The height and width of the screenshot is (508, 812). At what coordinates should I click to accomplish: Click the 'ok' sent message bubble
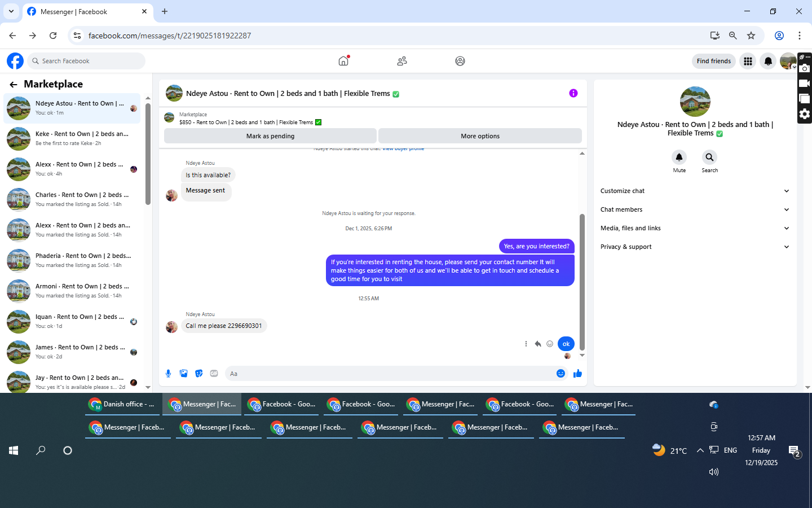[566, 344]
